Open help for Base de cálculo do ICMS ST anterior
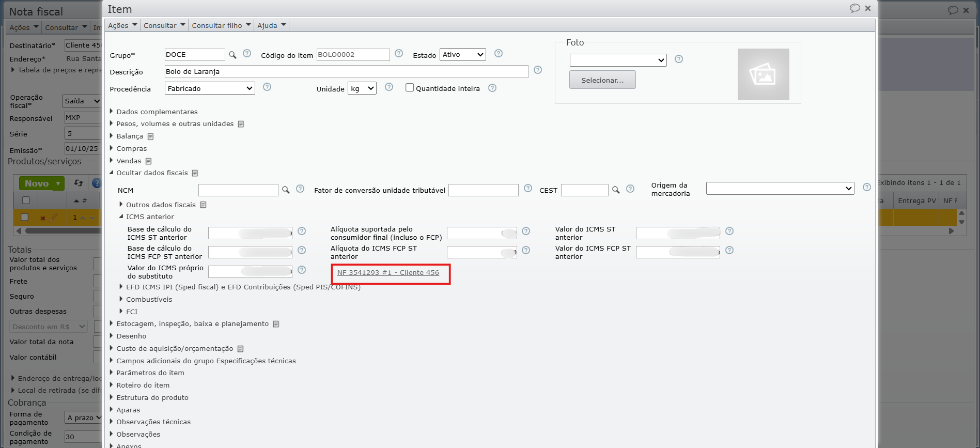 tap(302, 231)
